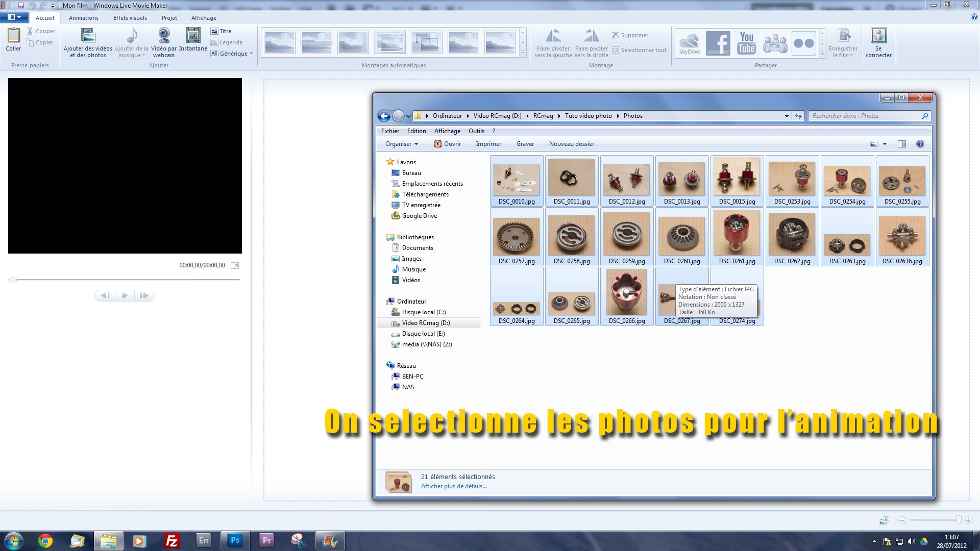Open the Fichier menu in Explorer
980x551 pixels.
pos(390,131)
